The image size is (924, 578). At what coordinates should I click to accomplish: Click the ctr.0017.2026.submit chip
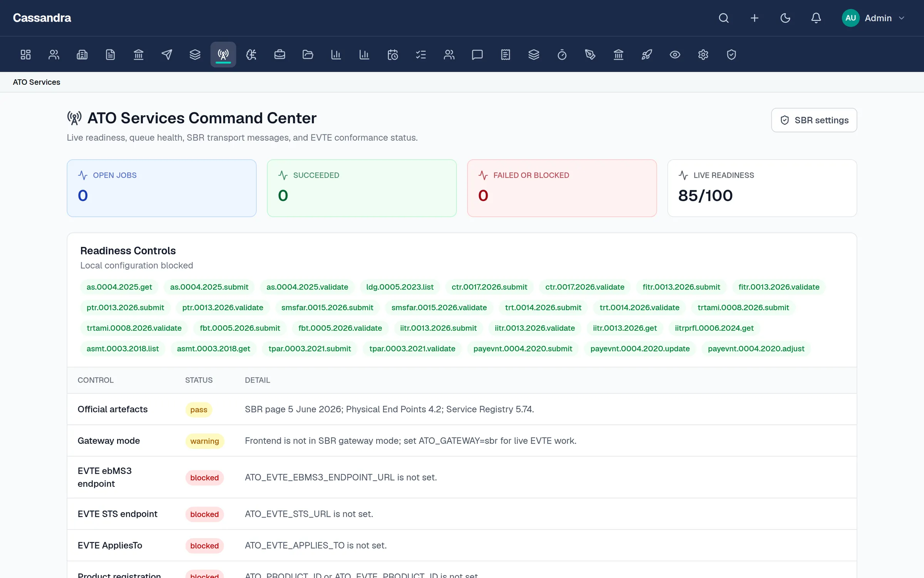(x=489, y=287)
